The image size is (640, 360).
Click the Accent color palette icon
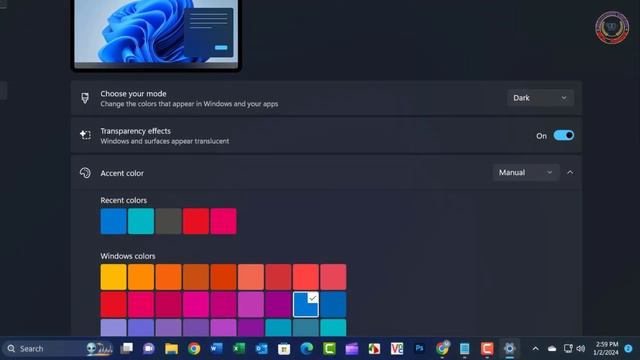85,173
